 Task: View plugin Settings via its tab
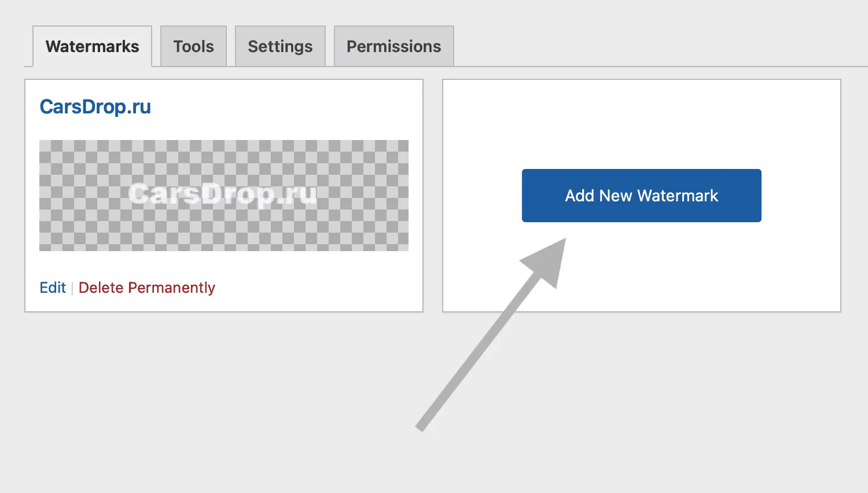[280, 46]
